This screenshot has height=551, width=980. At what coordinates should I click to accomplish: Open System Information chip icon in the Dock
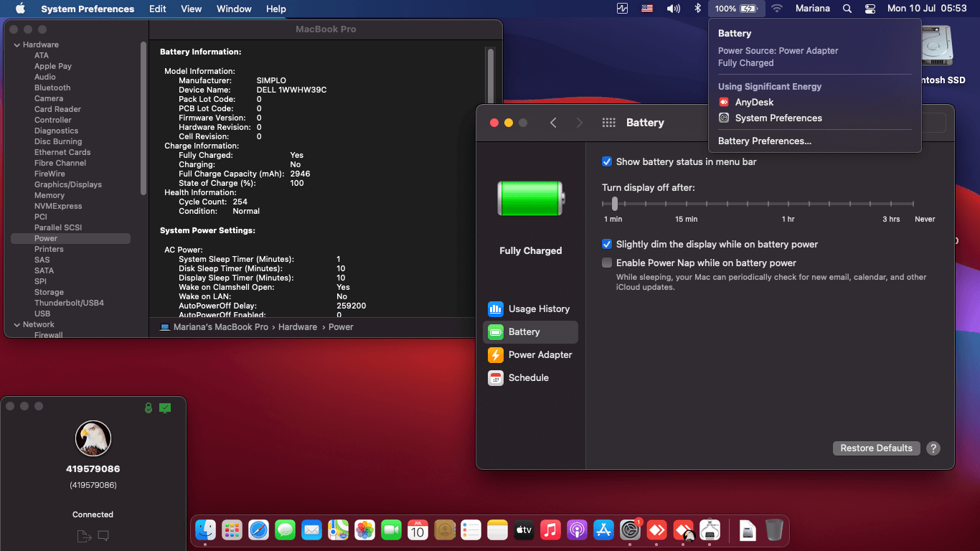(710, 530)
